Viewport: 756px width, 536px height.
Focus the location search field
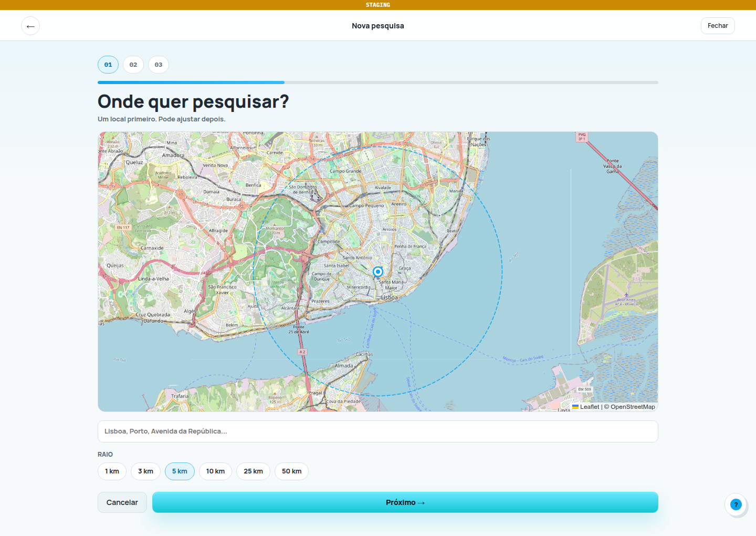[x=378, y=431]
